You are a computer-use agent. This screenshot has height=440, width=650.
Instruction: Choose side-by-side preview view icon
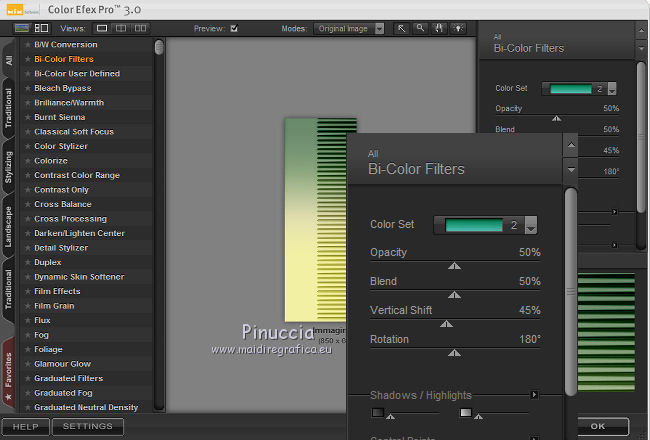(140, 29)
